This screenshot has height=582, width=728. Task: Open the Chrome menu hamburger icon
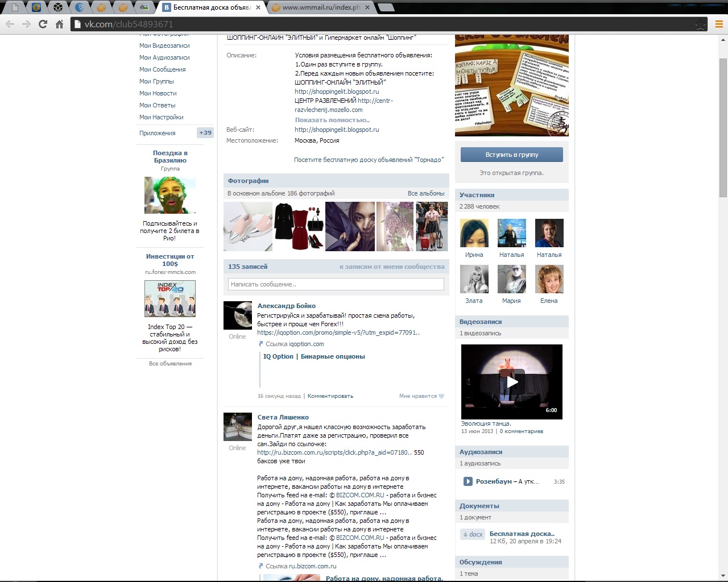pyautogui.click(x=718, y=24)
